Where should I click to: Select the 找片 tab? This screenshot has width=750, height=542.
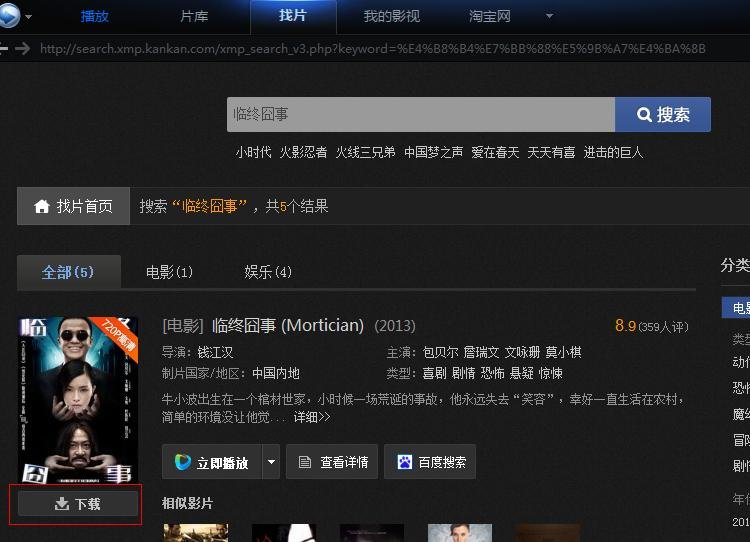pos(293,16)
